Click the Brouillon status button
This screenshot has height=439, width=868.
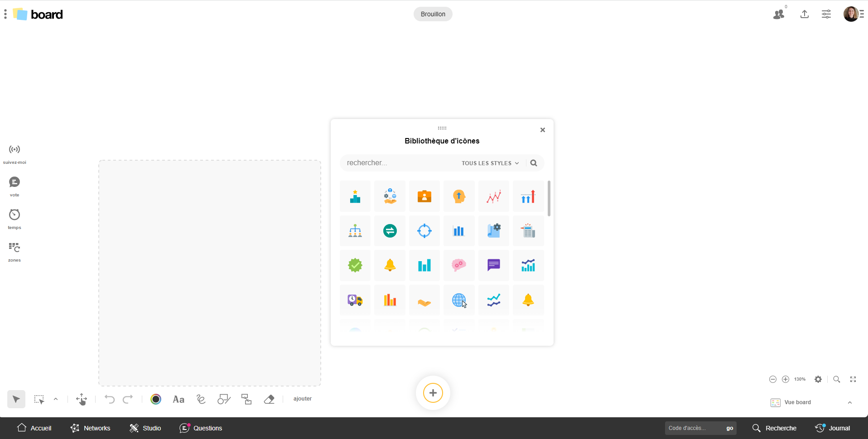(433, 14)
